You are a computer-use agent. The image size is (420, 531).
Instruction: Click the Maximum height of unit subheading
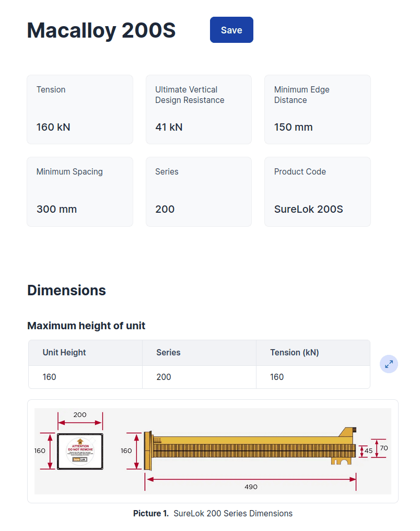pos(86,326)
